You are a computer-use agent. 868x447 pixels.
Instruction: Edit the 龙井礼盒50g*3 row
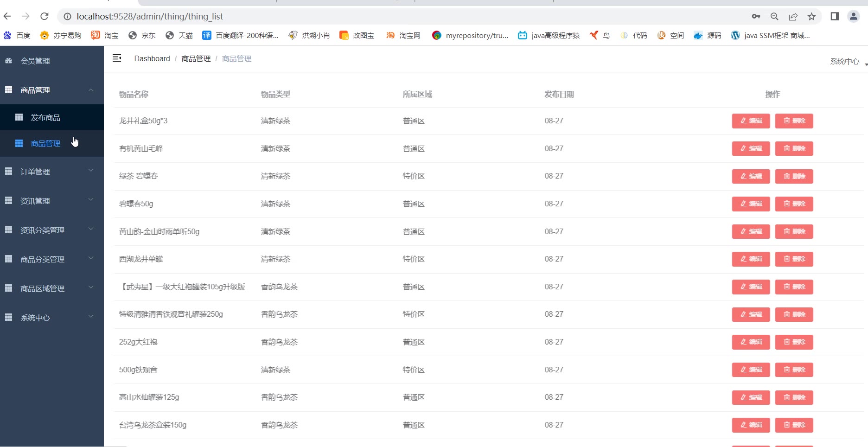tap(751, 121)
